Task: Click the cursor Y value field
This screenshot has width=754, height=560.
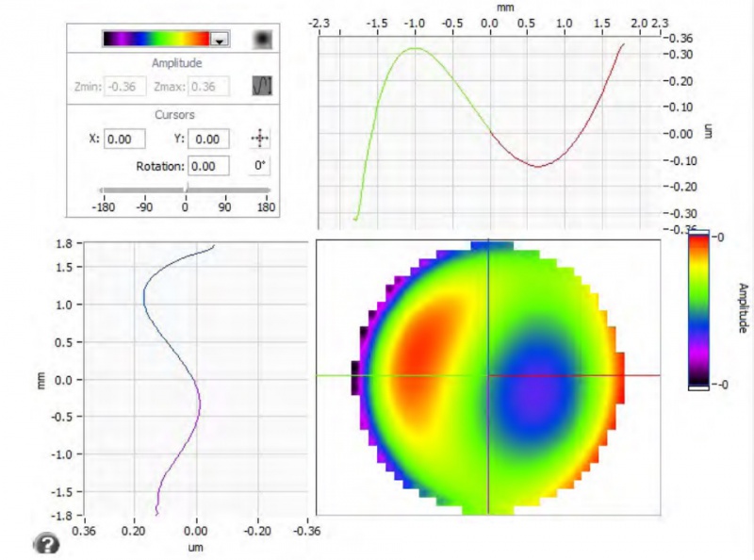Action: coord(208,140)
